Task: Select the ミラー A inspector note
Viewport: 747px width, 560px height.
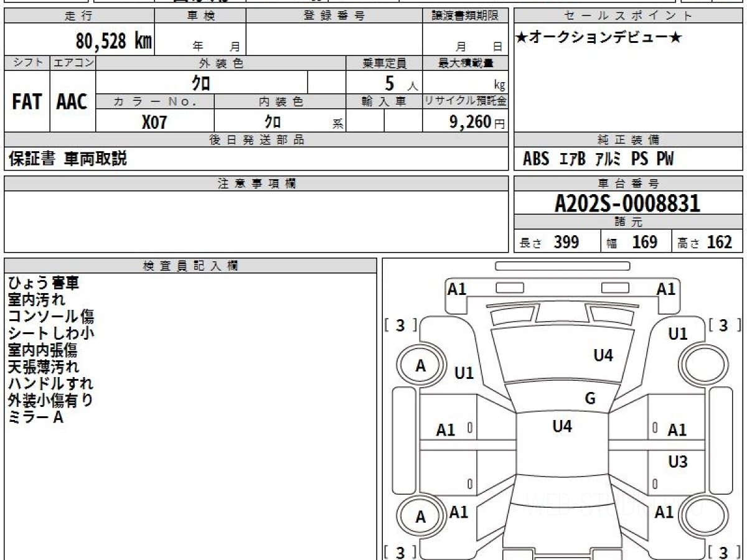Action: pos(35,418)
